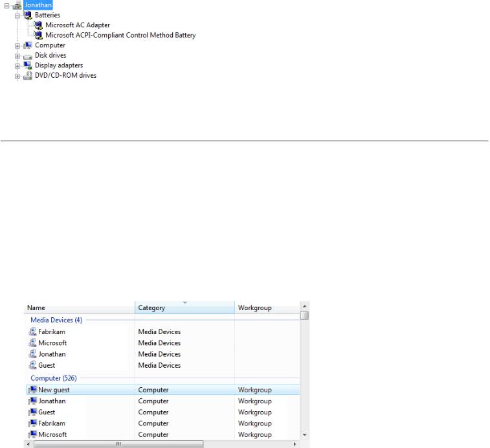The image size is (490, 448).
Task: Click the vertical scrollbar thumb
Action: [x=304, y=315]
